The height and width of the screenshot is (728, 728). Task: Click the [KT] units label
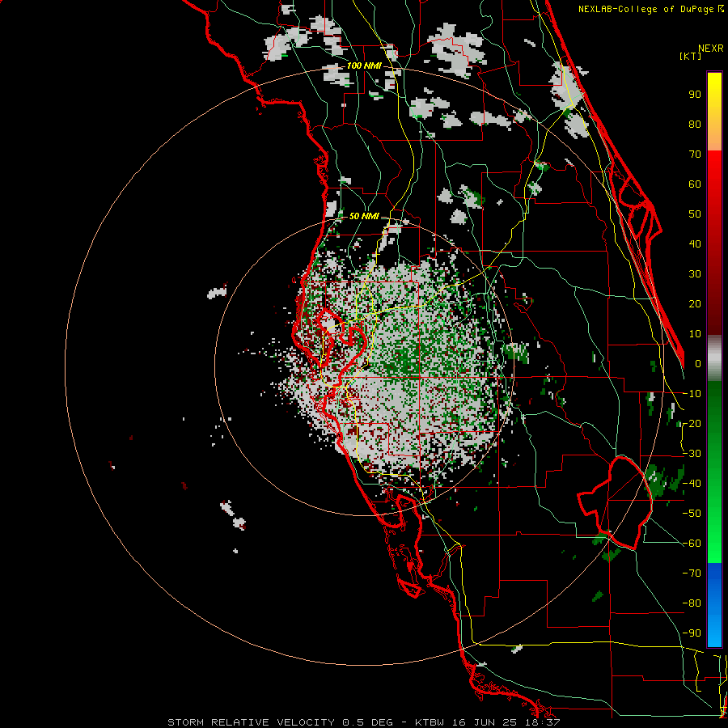coord(690,56)
